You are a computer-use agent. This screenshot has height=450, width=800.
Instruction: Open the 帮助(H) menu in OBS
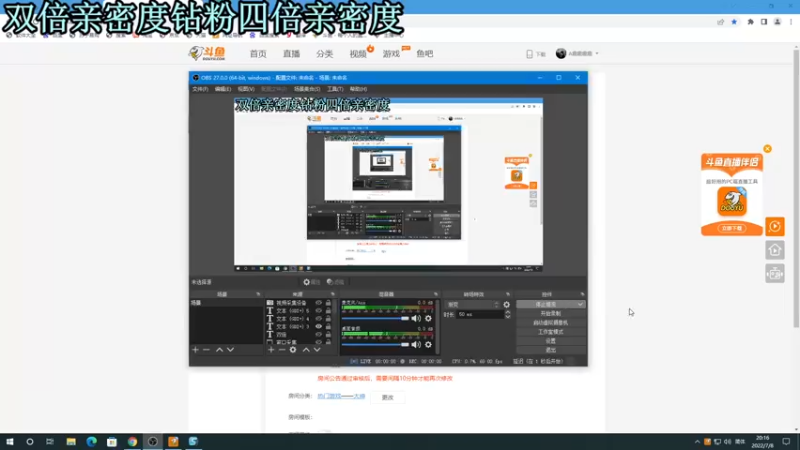(x=358, y=89)
